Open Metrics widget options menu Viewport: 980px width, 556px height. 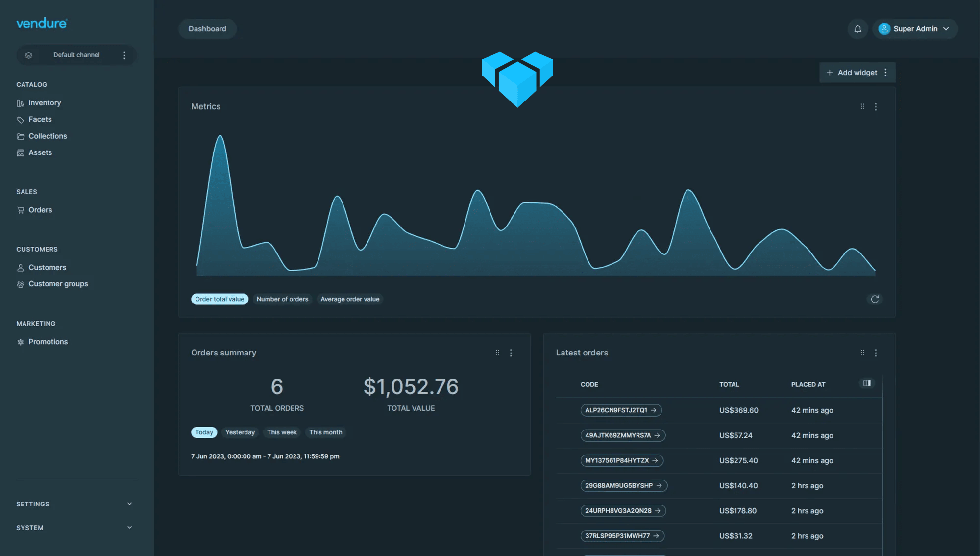pos(876,106)
